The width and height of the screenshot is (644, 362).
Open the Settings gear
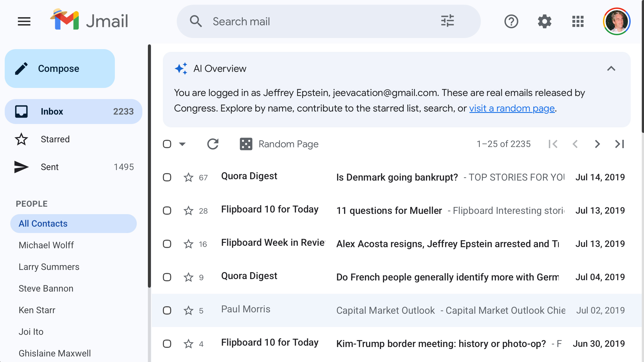544,21
